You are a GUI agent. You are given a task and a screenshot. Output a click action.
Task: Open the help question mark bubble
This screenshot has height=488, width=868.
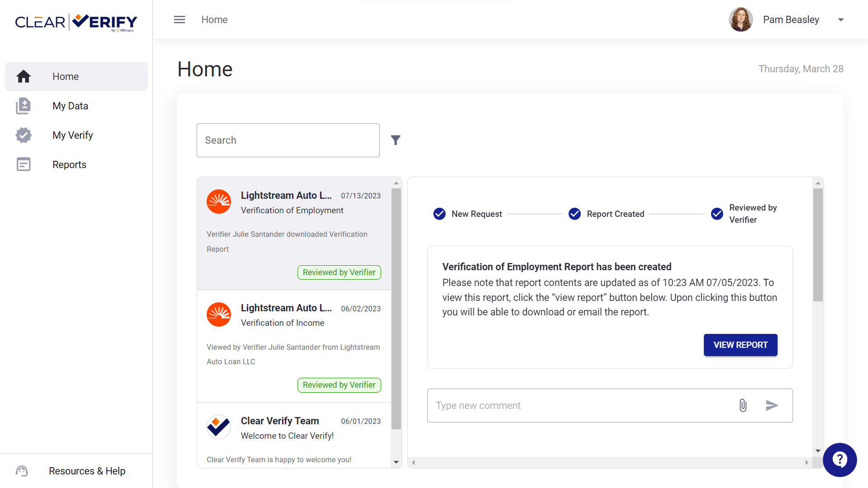(x=840, y=460)
